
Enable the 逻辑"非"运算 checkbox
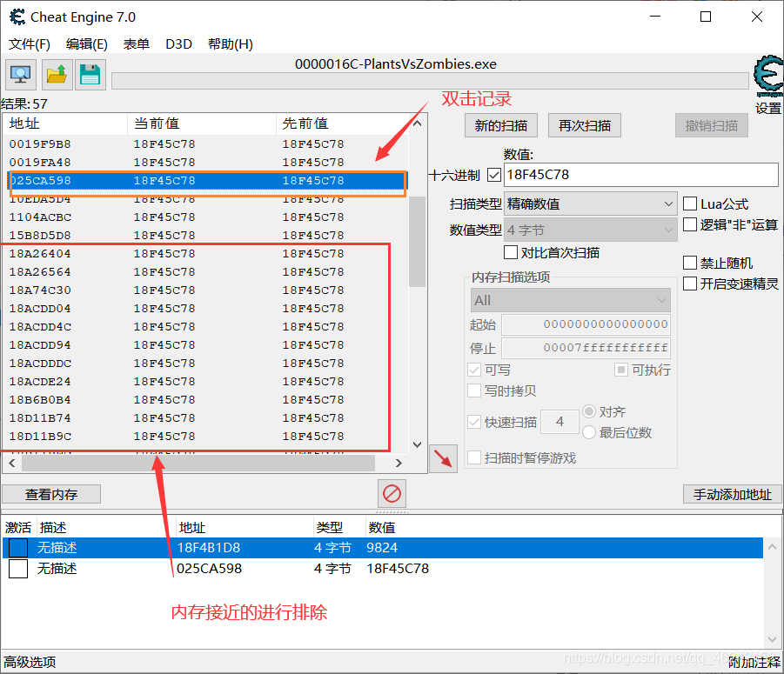(x=690, y=224)
